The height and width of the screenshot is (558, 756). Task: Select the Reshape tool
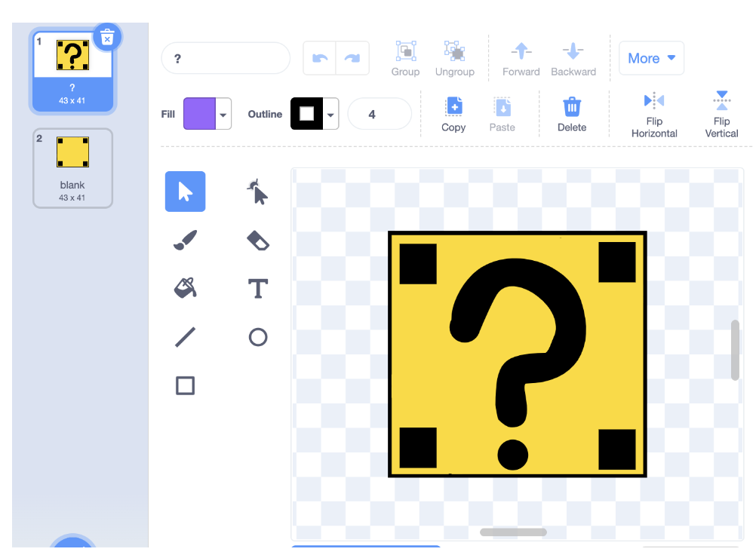[258, 192]
